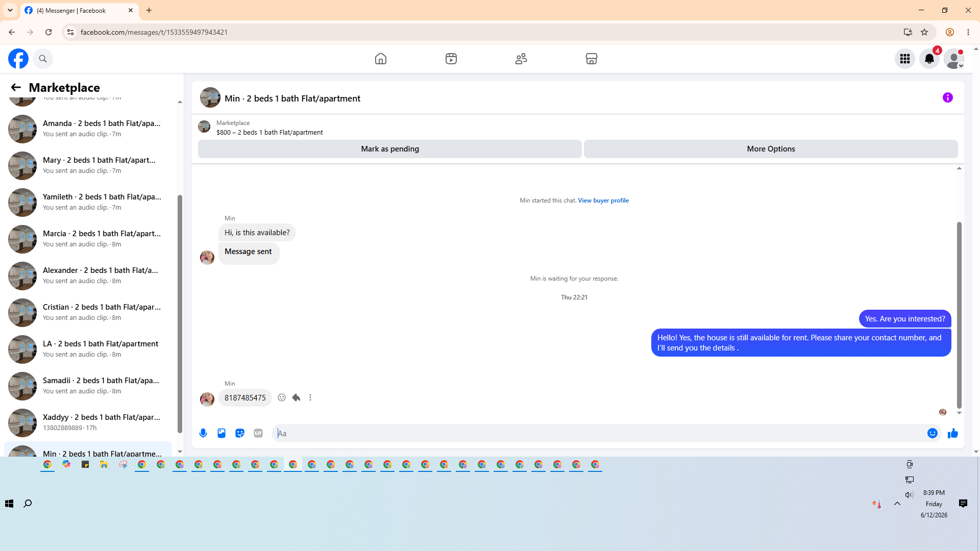Click the Mark as pending button
Image resolution: width=980 pixels, height=551 pixels.
click(x=390, y=149)
